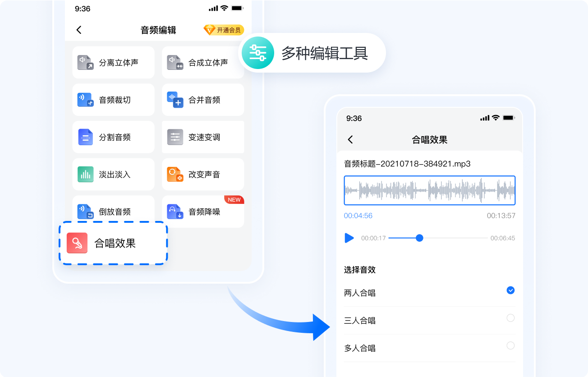Select 三人合唱 radio option
The height and width of the screenshot is (377, 588).
[x=510, y=318]
